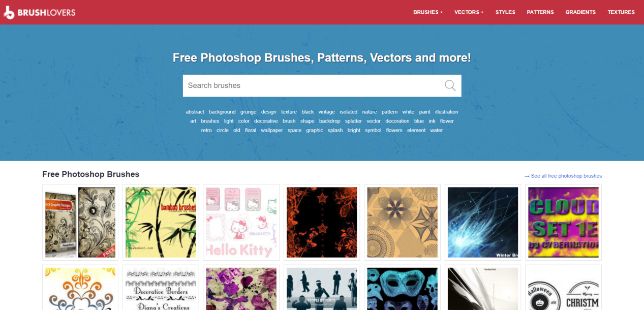Expand the Brushes dropdown menu
Viewport: 644px width, 310px height.
coord(427,12)
